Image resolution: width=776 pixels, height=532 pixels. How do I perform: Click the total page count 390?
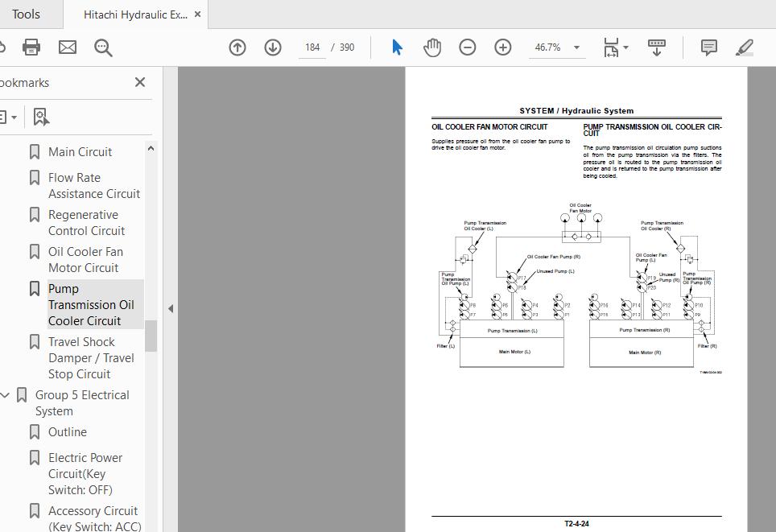tap(347, 47)
